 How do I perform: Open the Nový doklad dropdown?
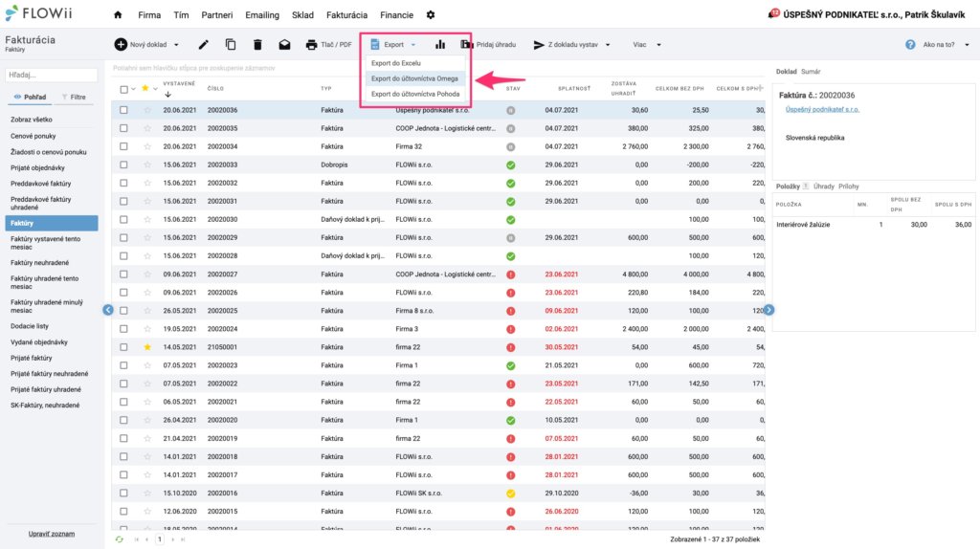click(176, 45)
